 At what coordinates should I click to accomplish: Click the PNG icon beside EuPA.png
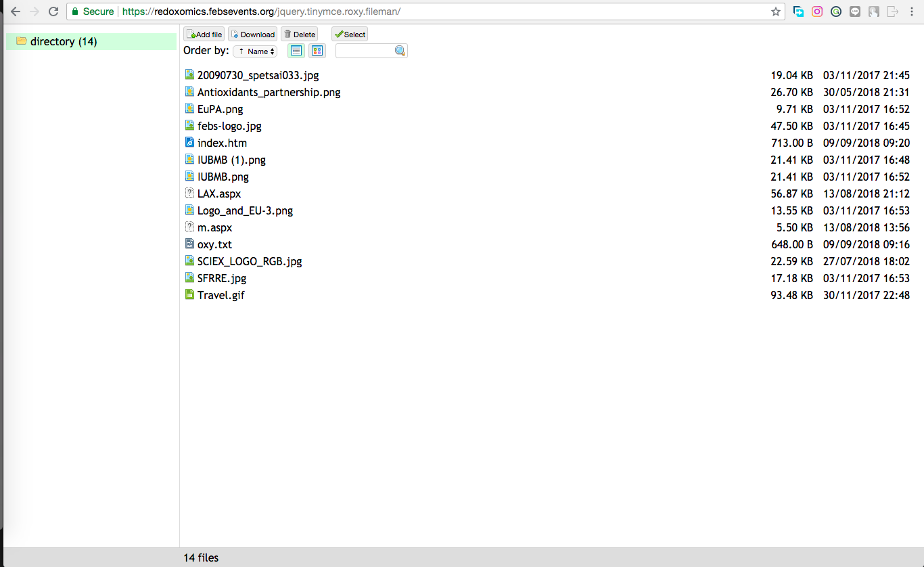(x=190, y=108)
